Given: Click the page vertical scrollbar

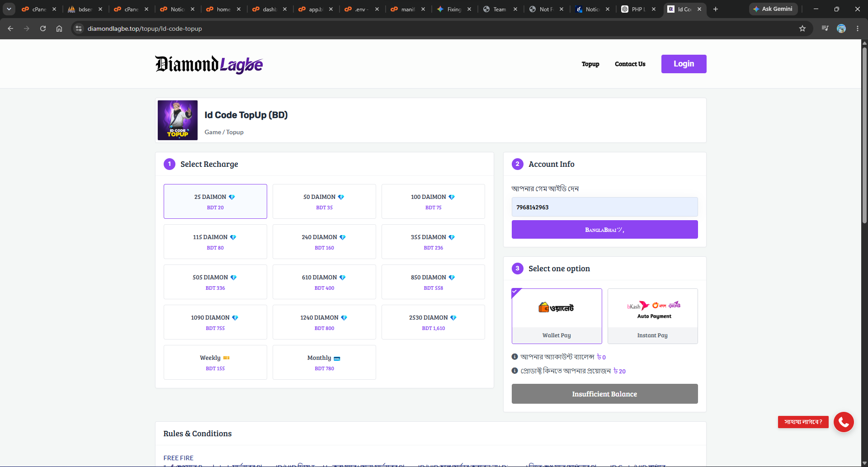Looking at the screenshot, I should point(864,136).
